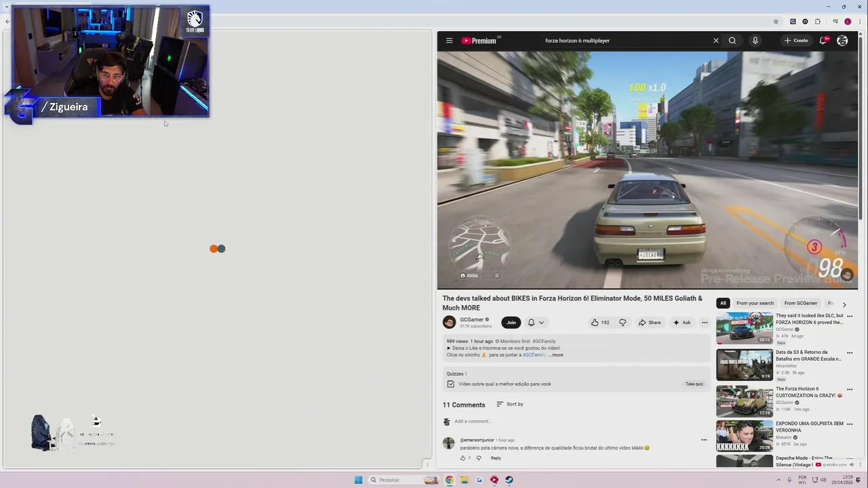Open the Create menu on YouTube
Image resolution: width=868 pixels, height=488 pixels.
click(x=796, y=41)
